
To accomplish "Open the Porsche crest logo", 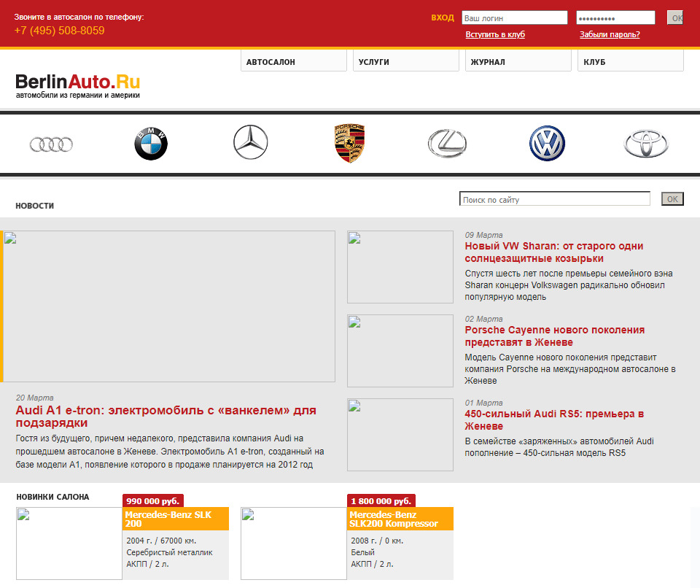I will pyautogui.click(x=350, y=143).
